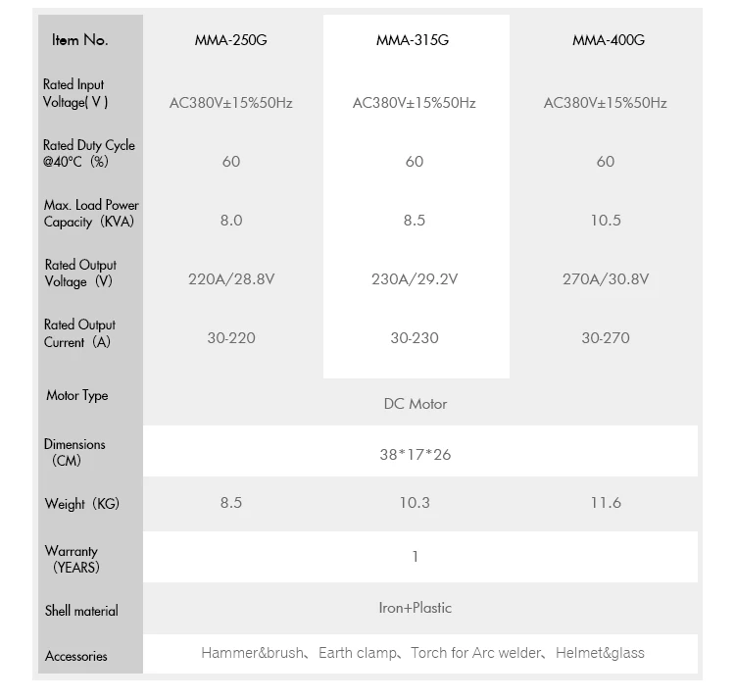Select the MMA-315G column header
The height and width of the screenshot is (700, 735).
[x=415, y=40]
